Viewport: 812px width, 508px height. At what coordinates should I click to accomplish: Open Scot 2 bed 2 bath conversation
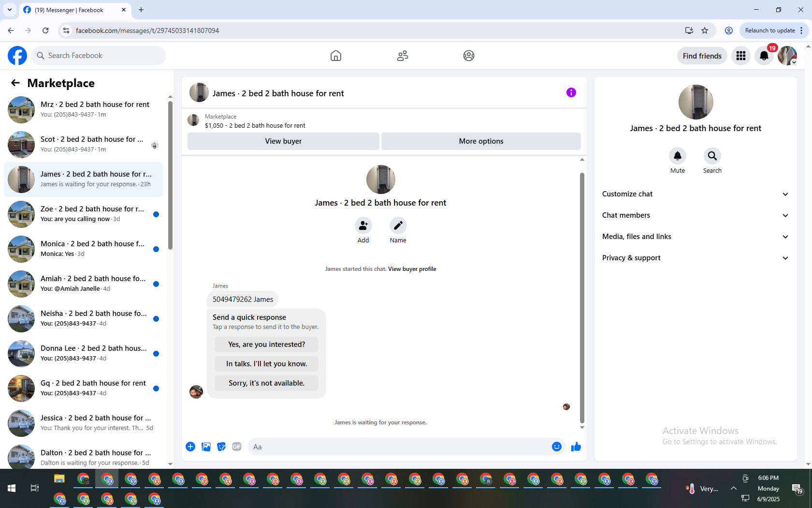click(x=83, y=145)
